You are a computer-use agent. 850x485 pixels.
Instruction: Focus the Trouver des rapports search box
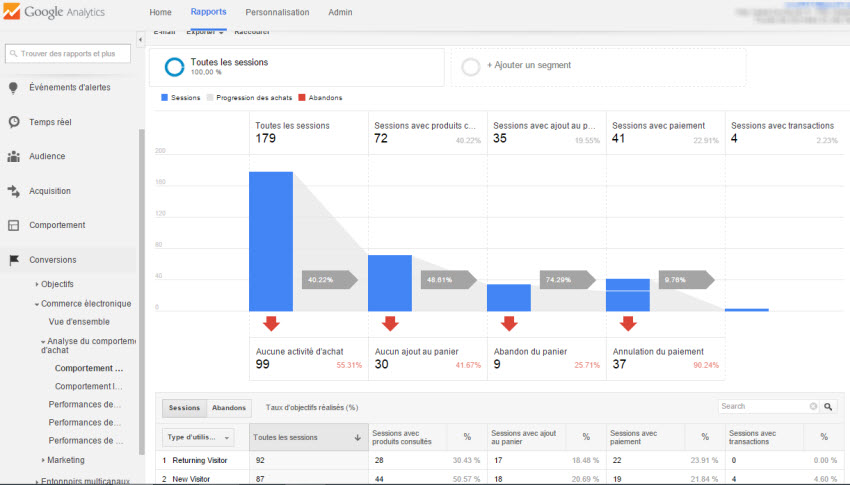[x=68, y=54]
